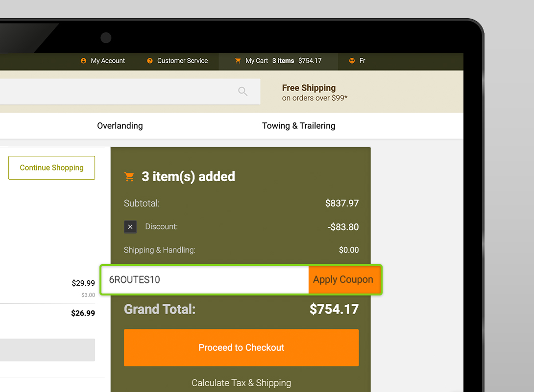Click the My Account person icon
The height and width of the screenshot is (392, 534).
tap(83, 61)
